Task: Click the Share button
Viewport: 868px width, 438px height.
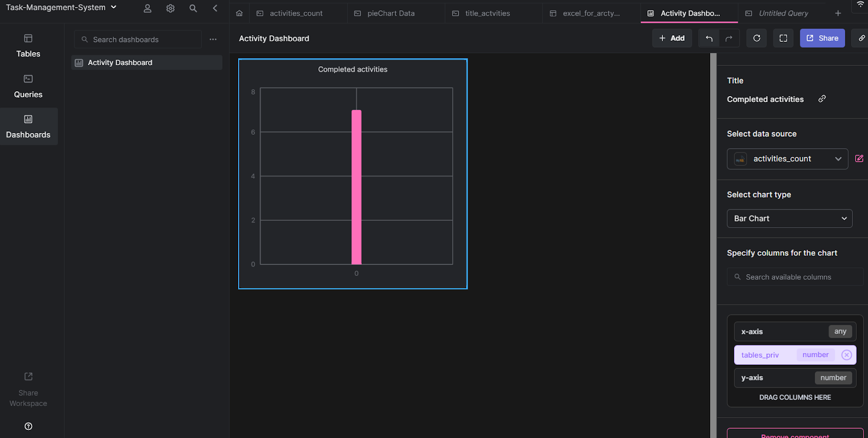Action: (822, 38)
